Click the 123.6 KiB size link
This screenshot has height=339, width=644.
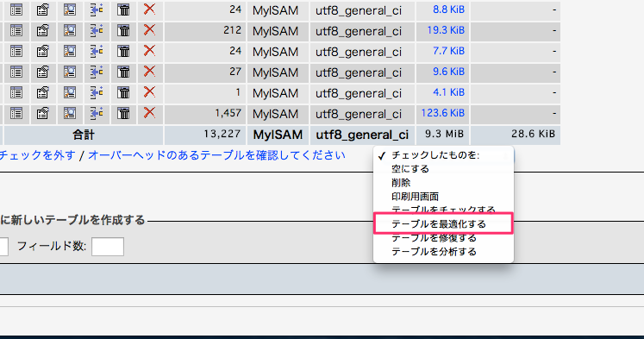pos(443,113)
